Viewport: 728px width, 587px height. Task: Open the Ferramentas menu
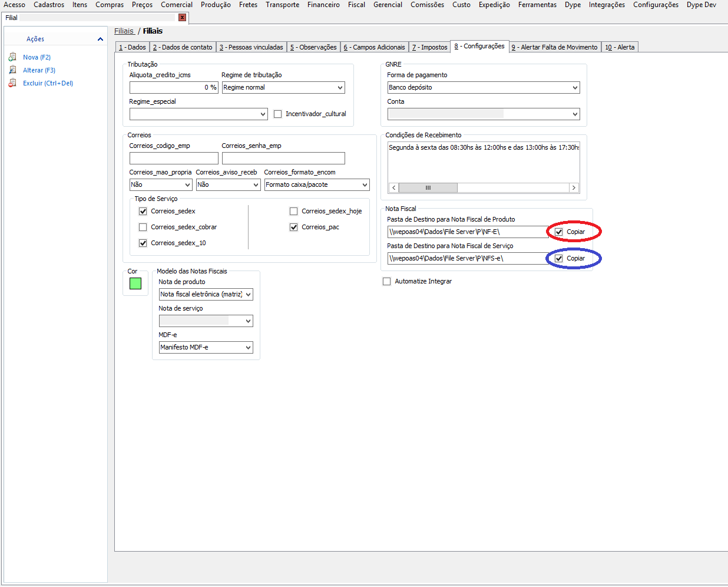pyautogui.click(x=537, y=5)
